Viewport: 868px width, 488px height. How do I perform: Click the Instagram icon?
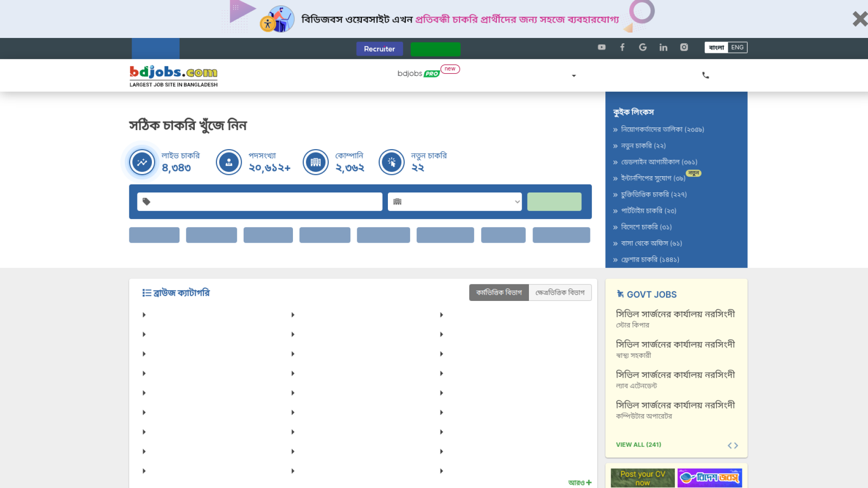(684, 47)
